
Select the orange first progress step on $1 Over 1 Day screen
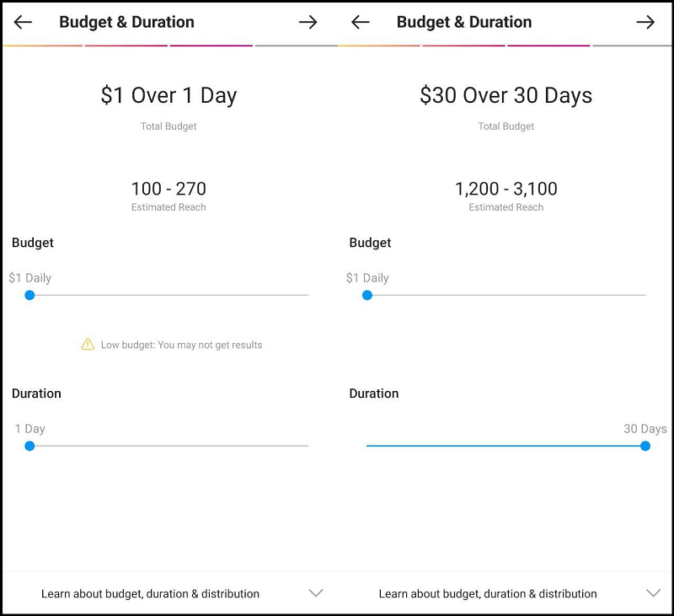(x=42, y=46)
